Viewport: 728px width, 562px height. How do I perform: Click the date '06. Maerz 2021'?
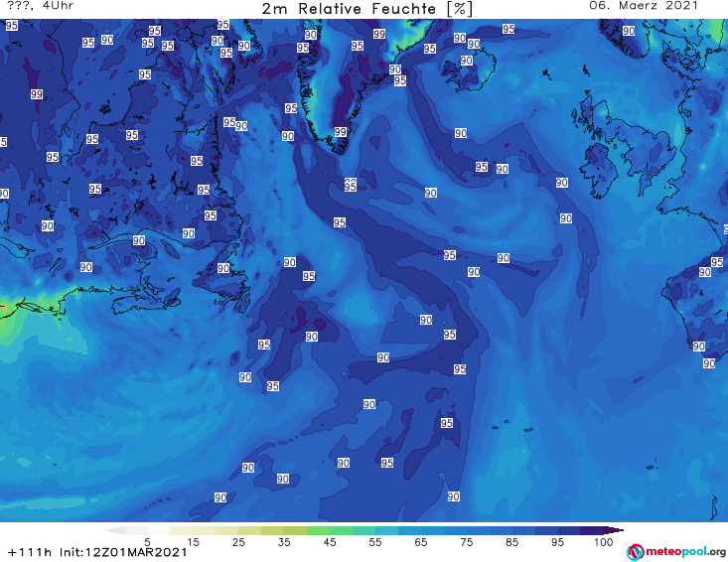pyautogui.click(x=644, y=6)
